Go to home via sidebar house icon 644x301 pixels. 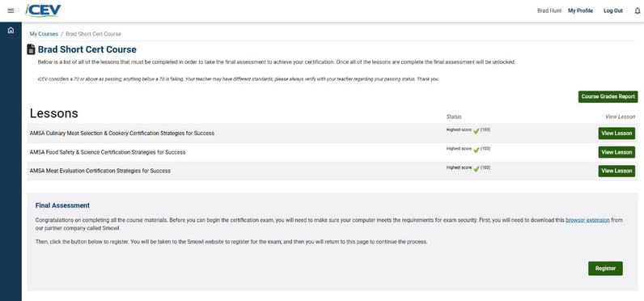tap(11, 30)
